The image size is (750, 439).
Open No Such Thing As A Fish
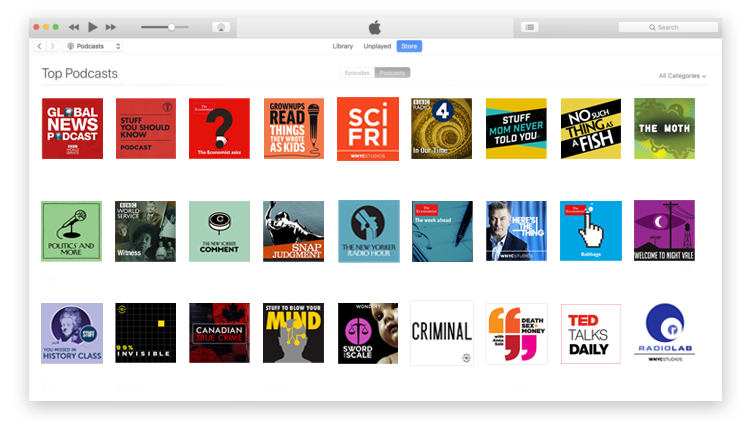point(591,129)
